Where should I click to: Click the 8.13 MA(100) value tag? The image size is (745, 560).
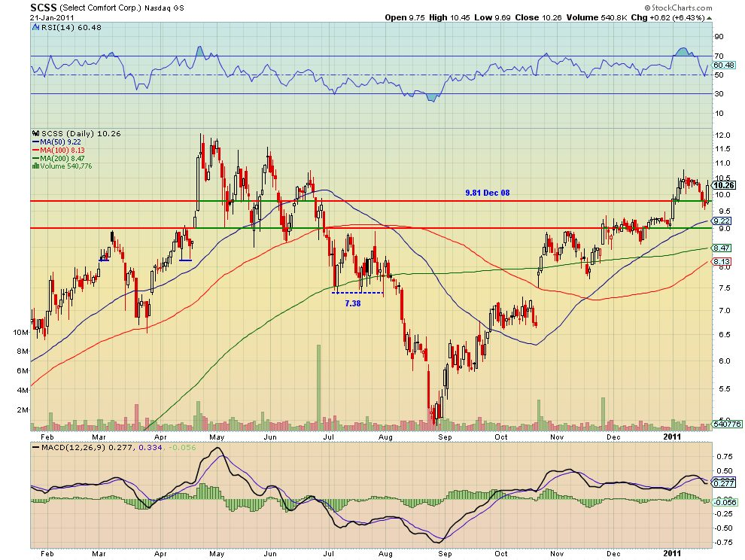point(722,262)
